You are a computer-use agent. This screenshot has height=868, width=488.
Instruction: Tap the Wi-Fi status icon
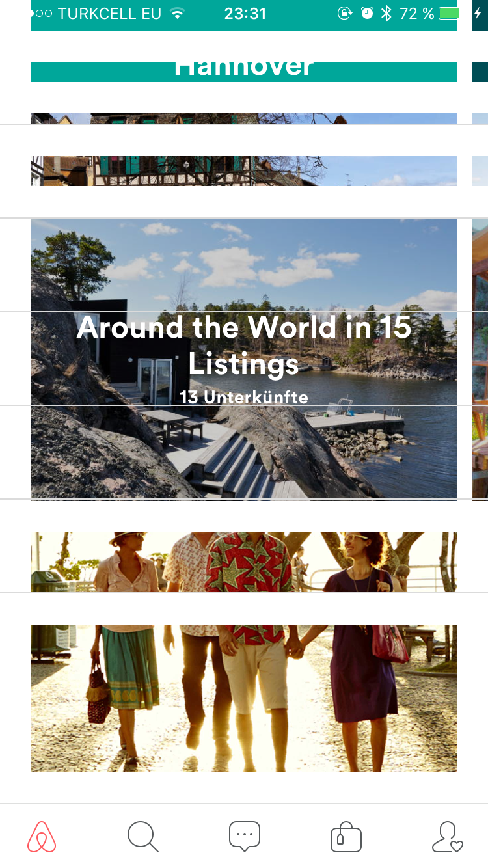coord(176,13)
